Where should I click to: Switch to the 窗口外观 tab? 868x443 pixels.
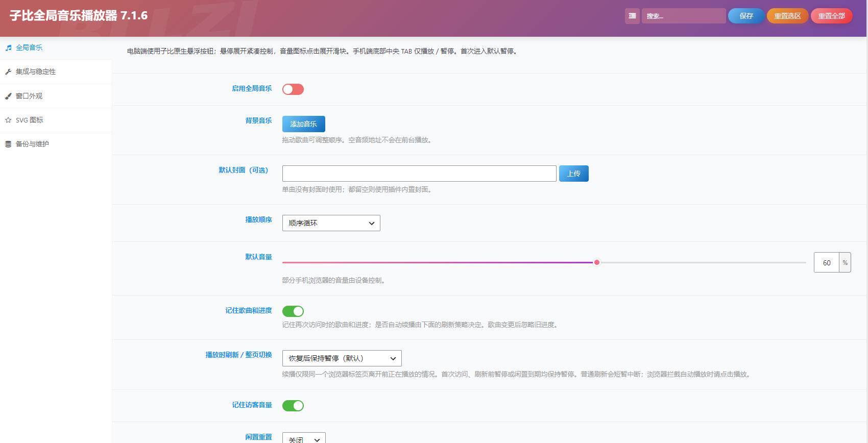click(x=56, y=96)
